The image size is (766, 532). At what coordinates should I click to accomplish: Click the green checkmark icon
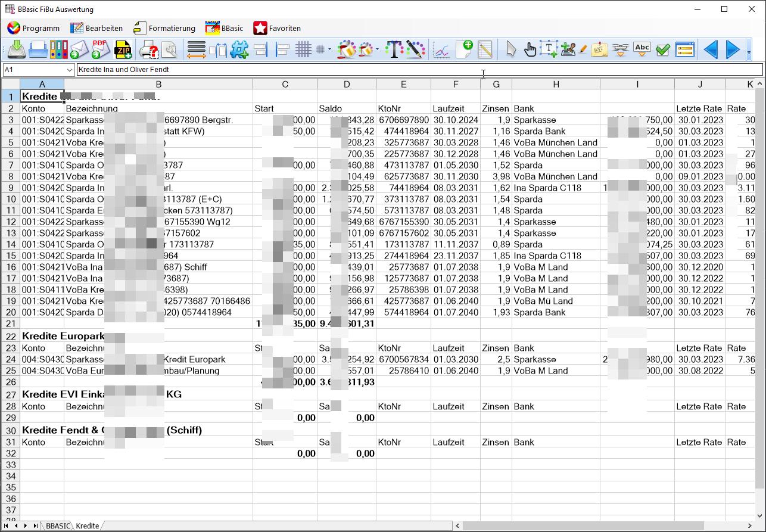tap(663, 51)
